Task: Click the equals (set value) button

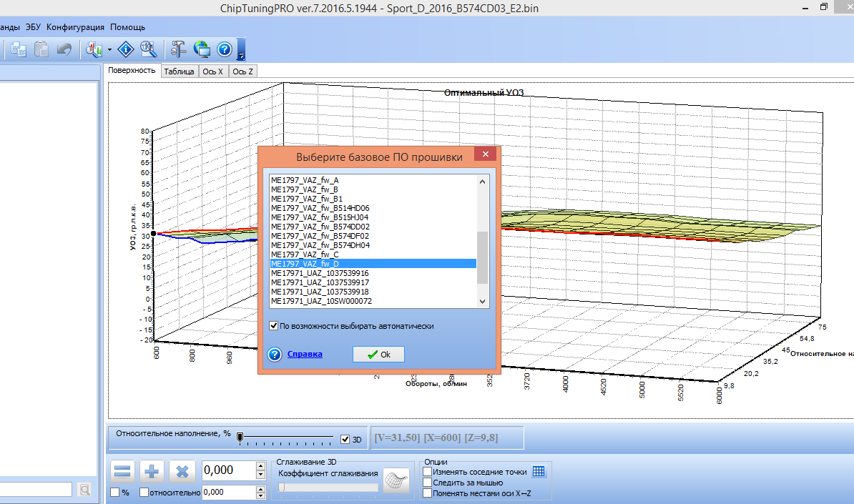Action: click(x=122, y=471)
